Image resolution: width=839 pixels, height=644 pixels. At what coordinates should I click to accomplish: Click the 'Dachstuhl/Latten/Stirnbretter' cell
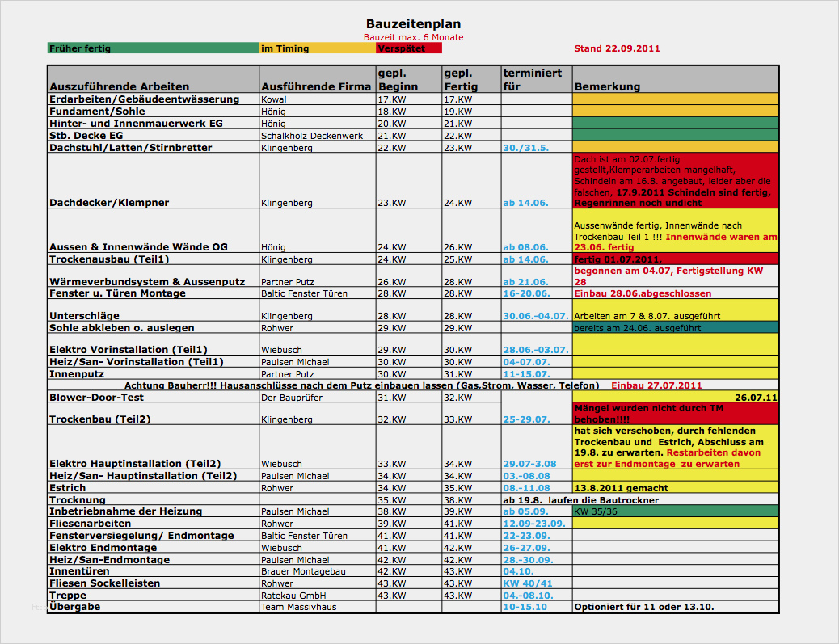(x=153, y=148)
